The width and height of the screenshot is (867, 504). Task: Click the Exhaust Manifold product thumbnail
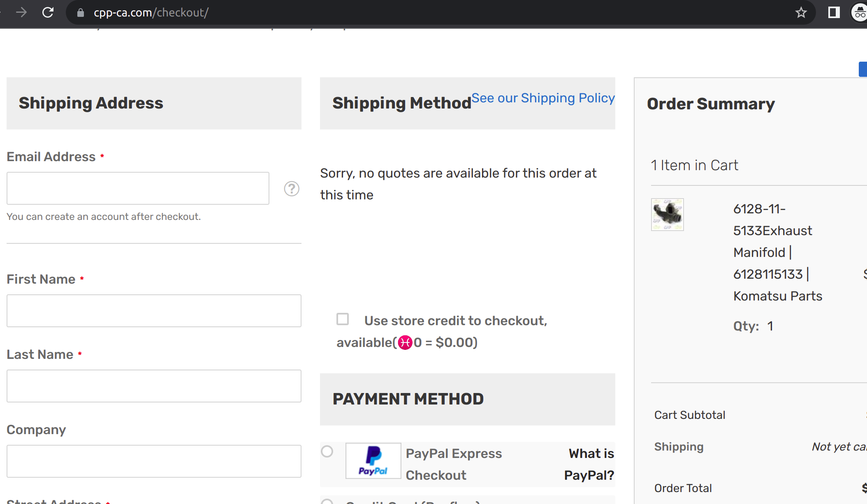click(667, 214)
